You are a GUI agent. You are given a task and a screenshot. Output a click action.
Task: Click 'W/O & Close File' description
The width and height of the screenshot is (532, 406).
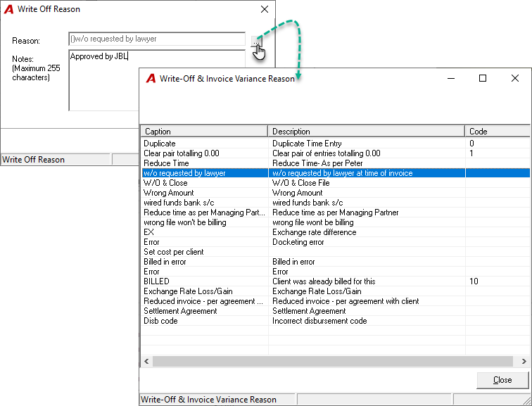pos(300,183)
